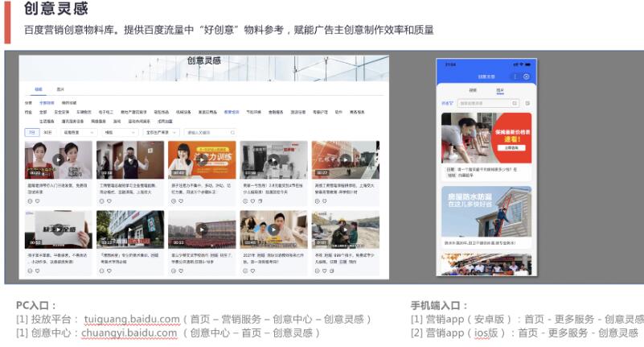
Task: Click the circle close icon in mobile header
Action: coord(527,76)
